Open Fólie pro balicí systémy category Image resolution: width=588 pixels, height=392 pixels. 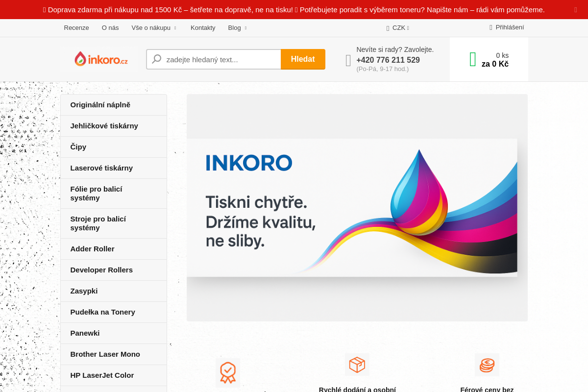tap(114, 194)
